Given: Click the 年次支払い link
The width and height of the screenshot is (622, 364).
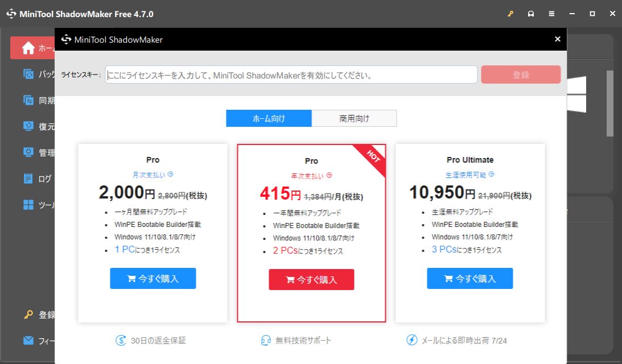Looking at the screenshot, I should (x=307, y=176).
